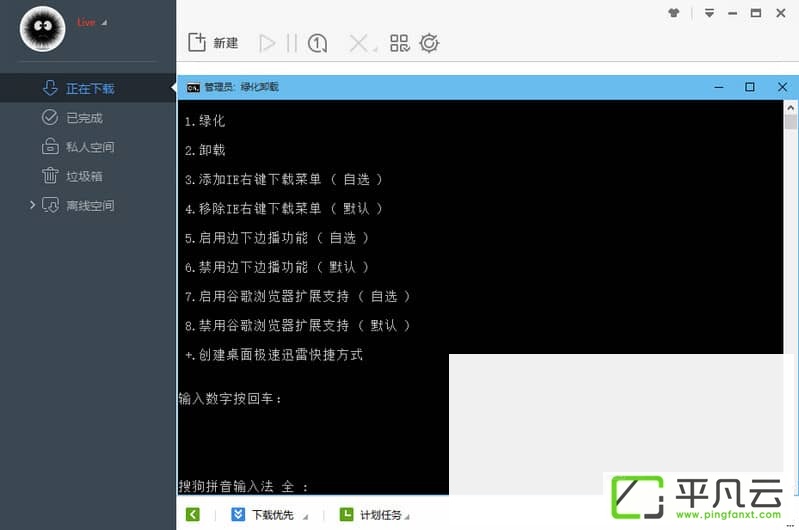Close the 绿化卸载 console window
799x530 pixels.
pos(783,87)
